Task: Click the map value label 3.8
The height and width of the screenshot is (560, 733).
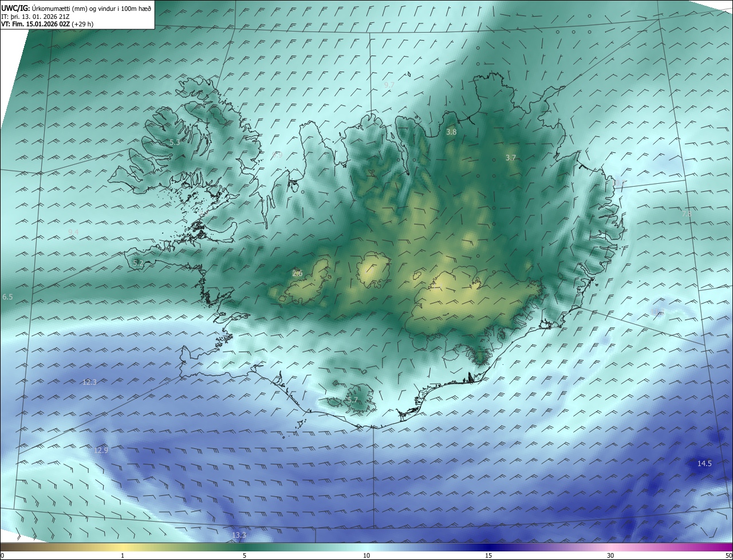Action: click(x=451, y=132)
